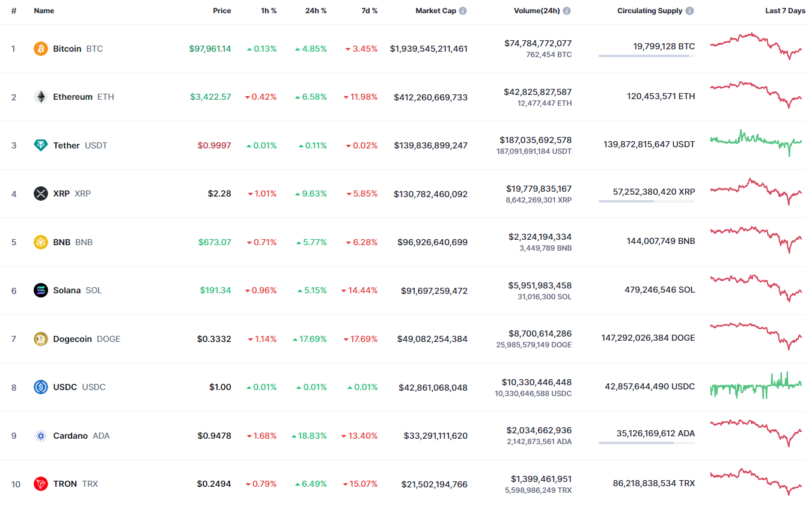Viewport: 812px width, 506px height.
Task: Click the Circulating Supply info icon
Action: 689,11
